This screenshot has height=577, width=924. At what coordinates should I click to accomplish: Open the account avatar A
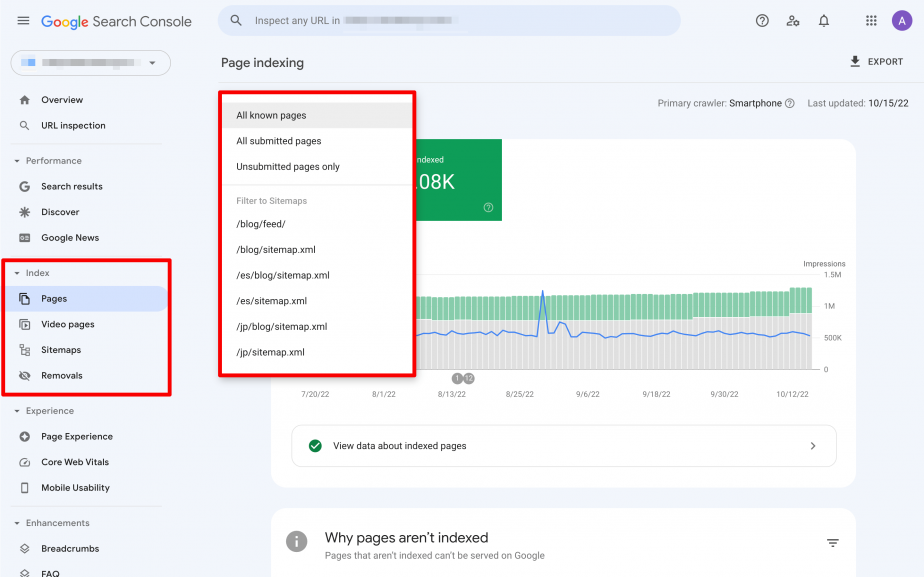[902, 21]
